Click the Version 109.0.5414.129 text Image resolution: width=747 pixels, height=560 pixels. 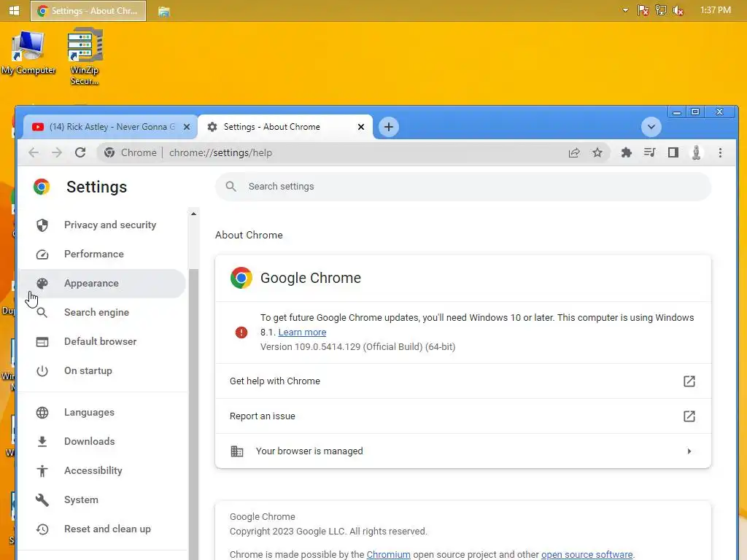pyautogui.click(x=357, y=347)
